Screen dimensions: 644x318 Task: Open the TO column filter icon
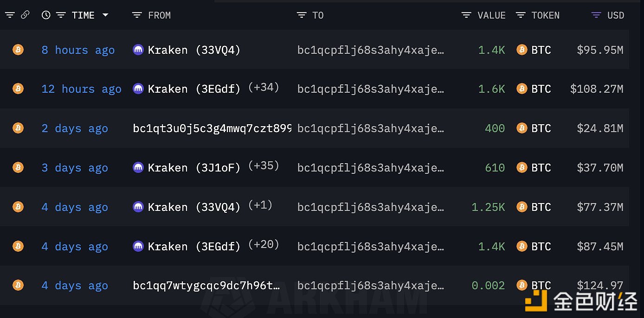(x=302, y=15)
